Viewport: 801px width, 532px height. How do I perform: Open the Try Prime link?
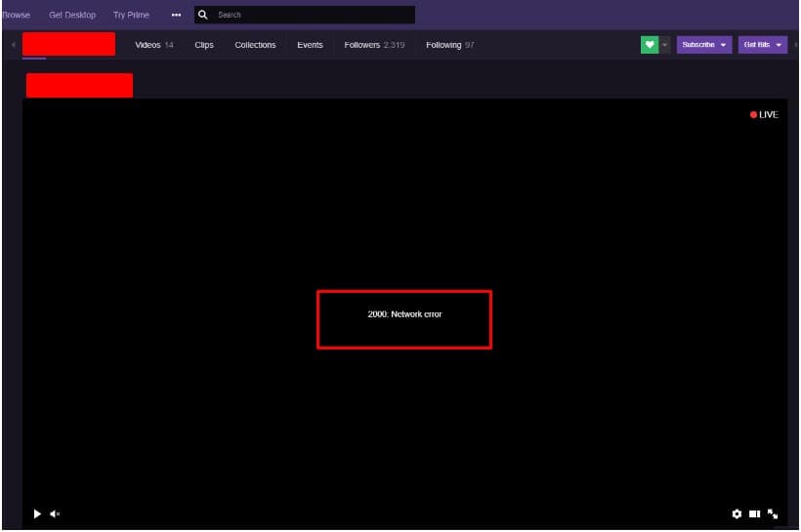click(x=131, y=15)
